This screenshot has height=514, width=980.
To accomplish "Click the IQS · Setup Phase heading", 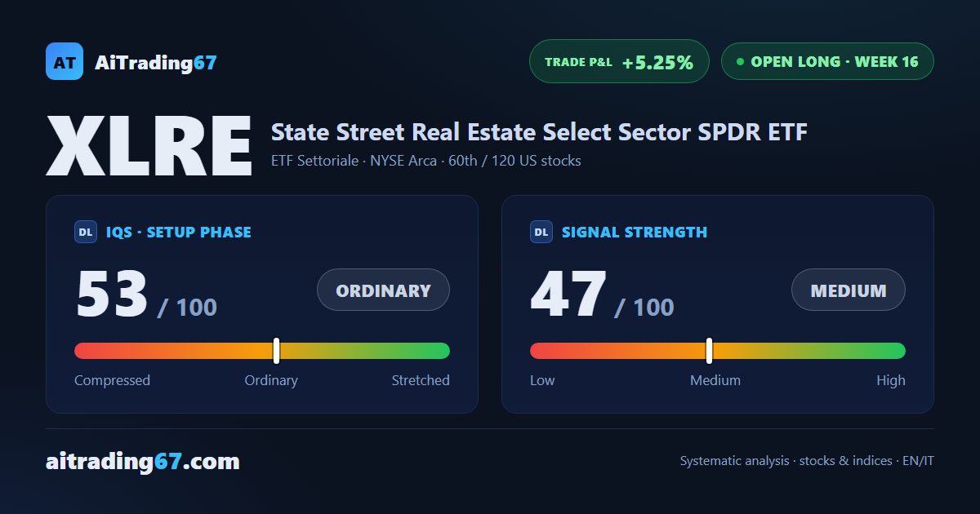I will (179, 232).
